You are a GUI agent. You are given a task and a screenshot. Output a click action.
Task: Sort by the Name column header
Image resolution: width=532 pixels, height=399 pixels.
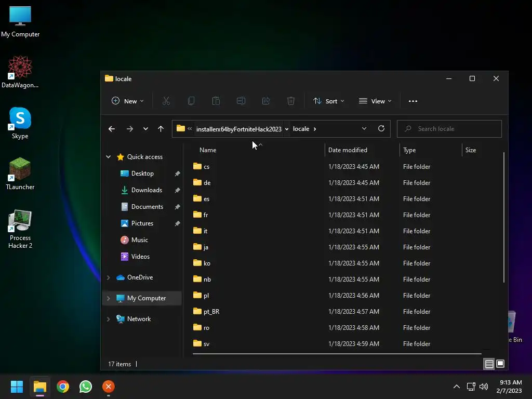[x=208, y=150]
